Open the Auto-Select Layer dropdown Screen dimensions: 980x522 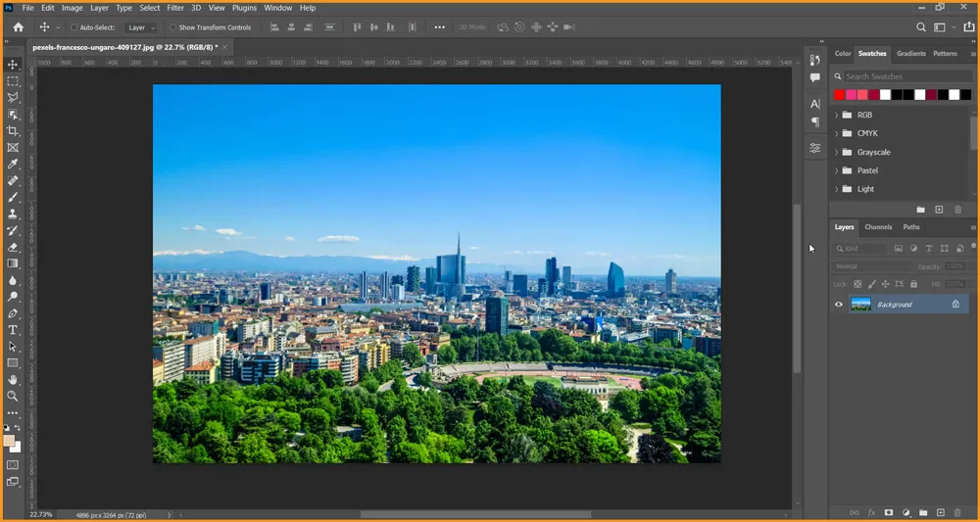point(140,27)
